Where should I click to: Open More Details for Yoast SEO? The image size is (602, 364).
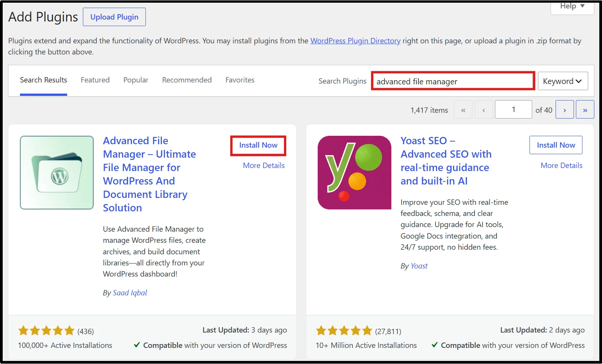click(x=562, y=165)
